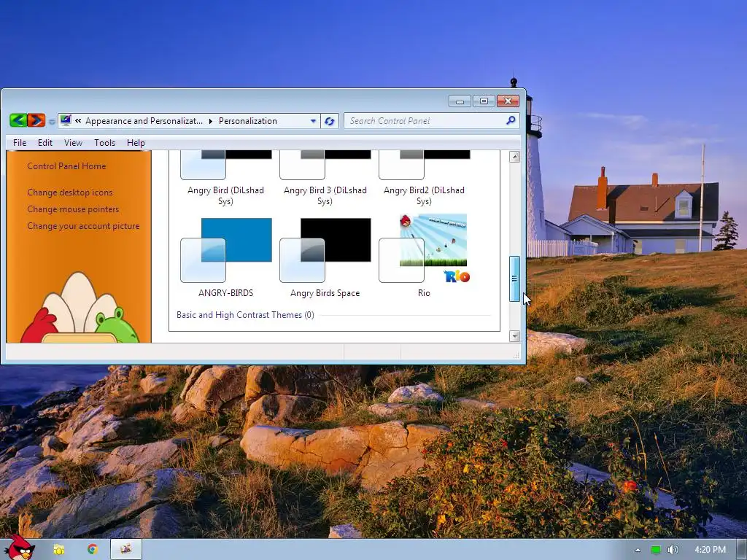Open the yellow folder taskbar icon
747x560 pixels.
pyautogui.click(x=59, y=550)
